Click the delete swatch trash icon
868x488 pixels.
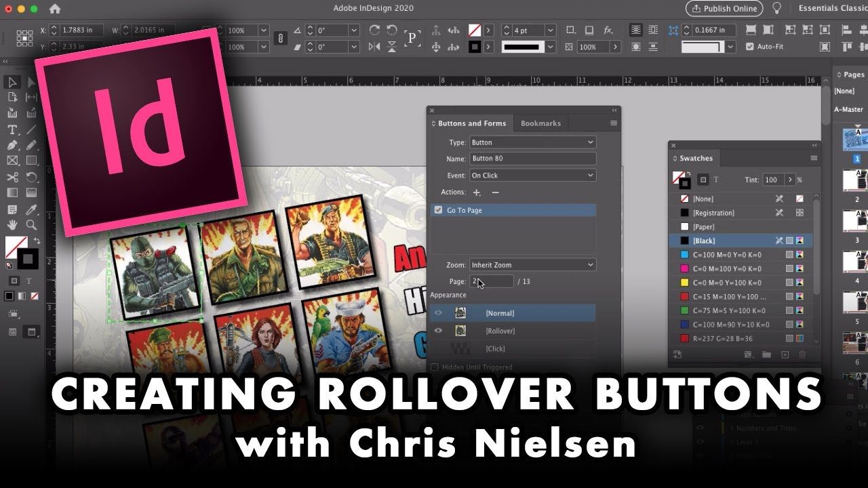[803, 354]
